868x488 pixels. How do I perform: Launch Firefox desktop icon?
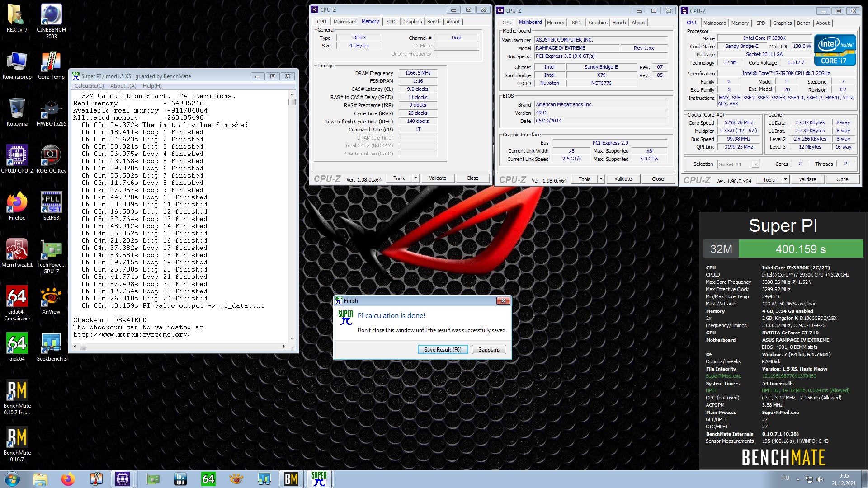17,206
